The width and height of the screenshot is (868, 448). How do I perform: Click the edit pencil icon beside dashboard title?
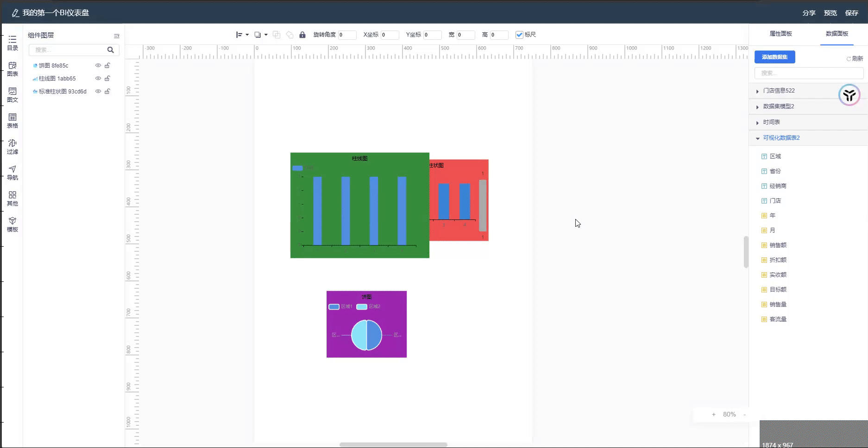click(x=15, y=13)
